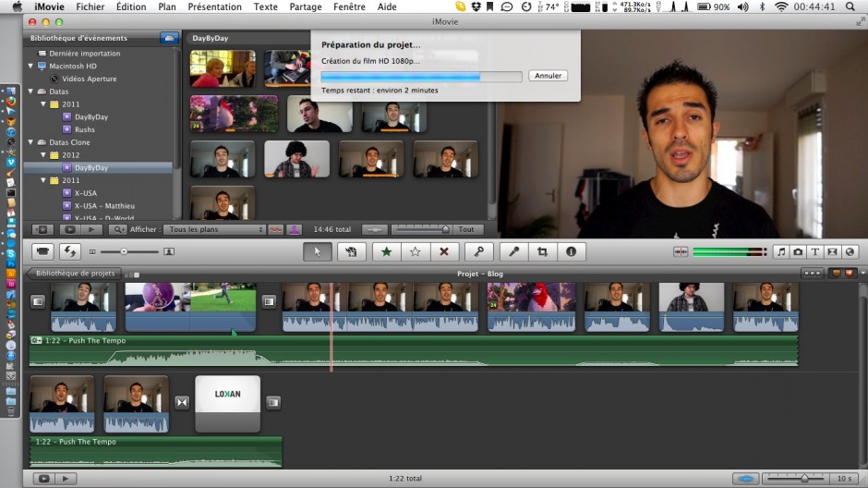This screenshot has width=868, height=488.
Task: Open the voiceover microphone tool
Action: 513,251
